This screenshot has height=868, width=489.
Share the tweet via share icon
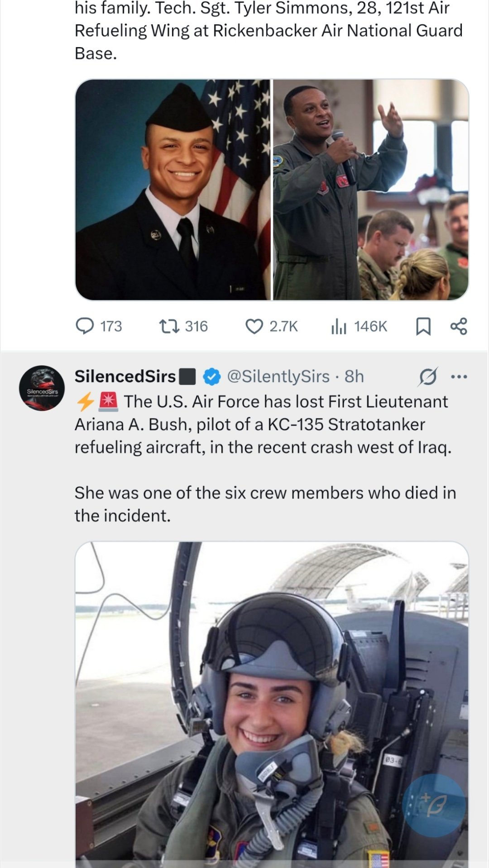click(459, 326)
